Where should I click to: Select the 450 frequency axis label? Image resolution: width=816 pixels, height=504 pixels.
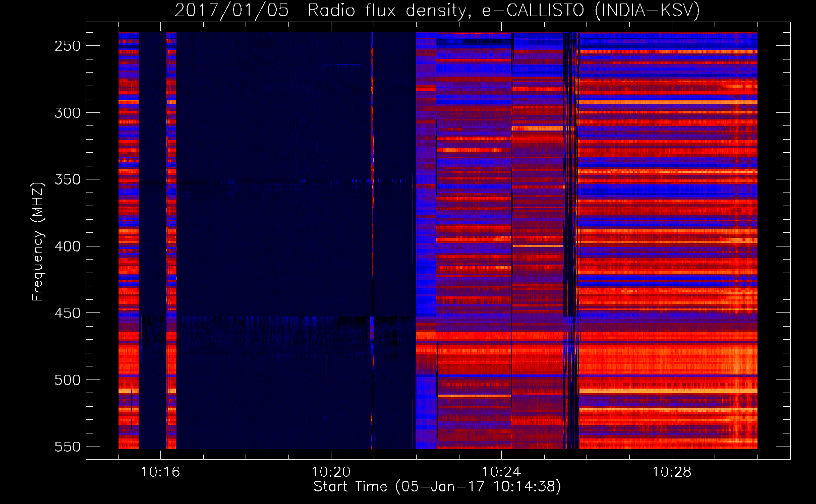point(68,313)
